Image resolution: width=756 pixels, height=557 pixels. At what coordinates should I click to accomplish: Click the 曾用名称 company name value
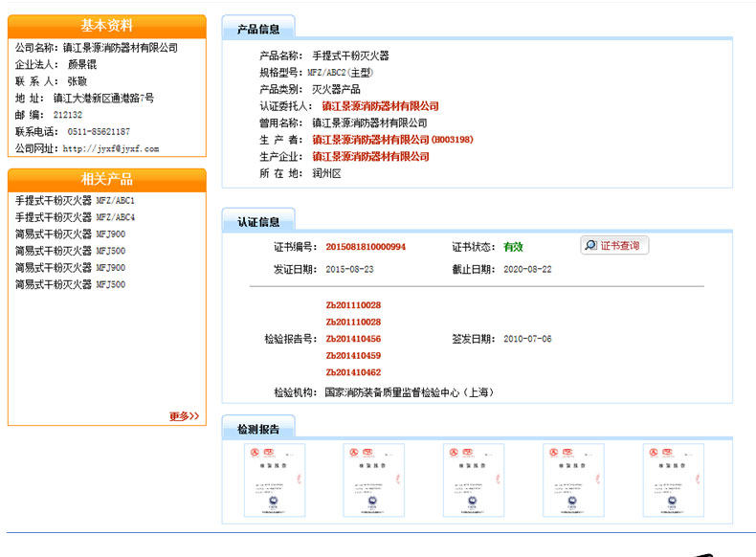pyautogui.click(x=369, y=123)
